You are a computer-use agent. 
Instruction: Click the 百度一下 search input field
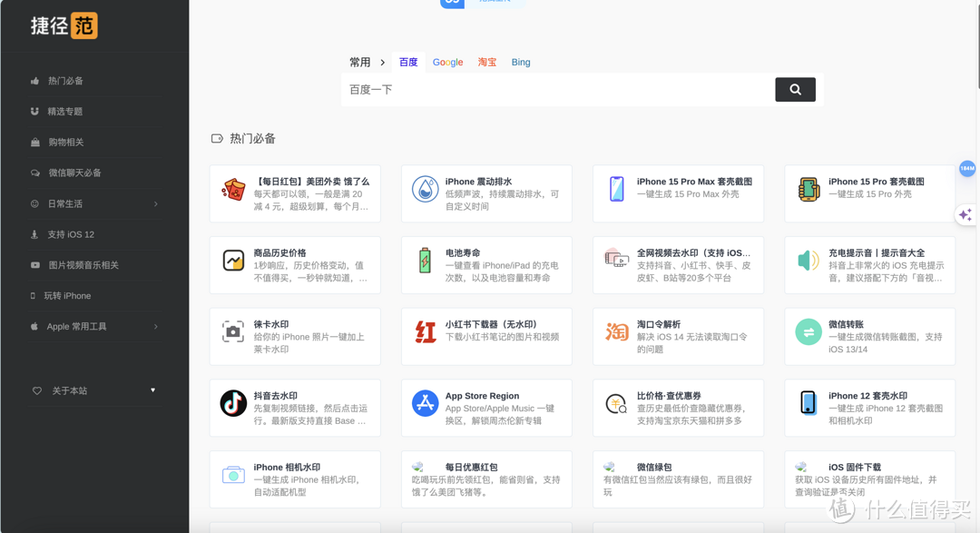click(558, 90)
